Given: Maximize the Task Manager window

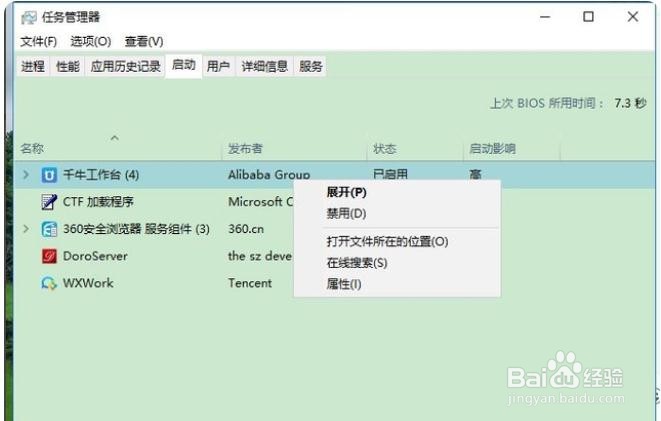Looking at the screenshot, I should 588,17.
